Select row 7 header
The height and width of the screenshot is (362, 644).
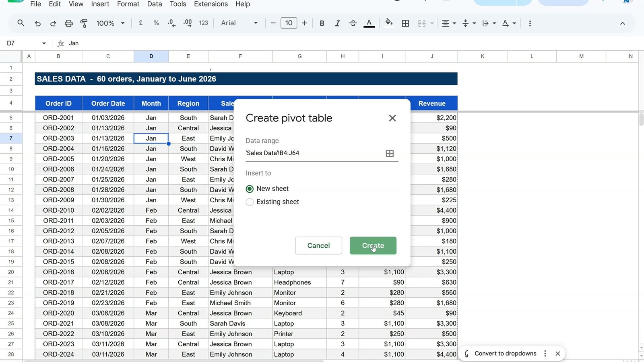11,138
